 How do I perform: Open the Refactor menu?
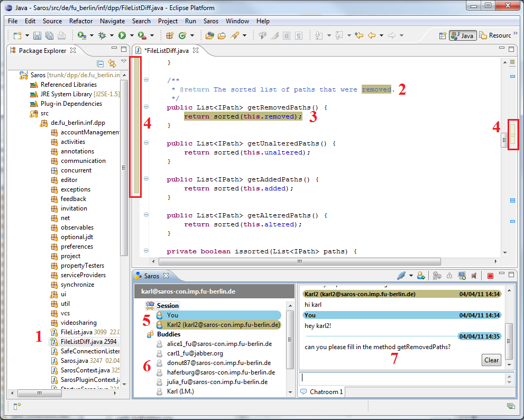[81, 21]
